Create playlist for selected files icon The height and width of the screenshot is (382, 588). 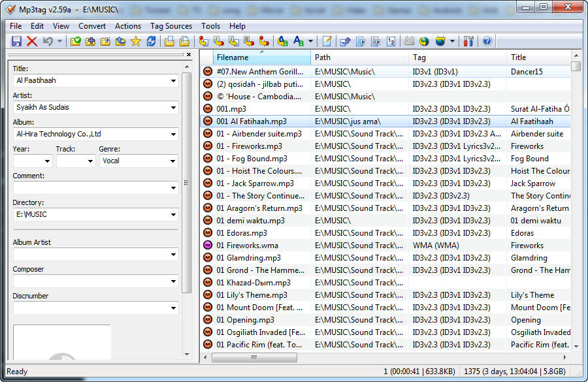pyautogui.click(x=184, y=41)
